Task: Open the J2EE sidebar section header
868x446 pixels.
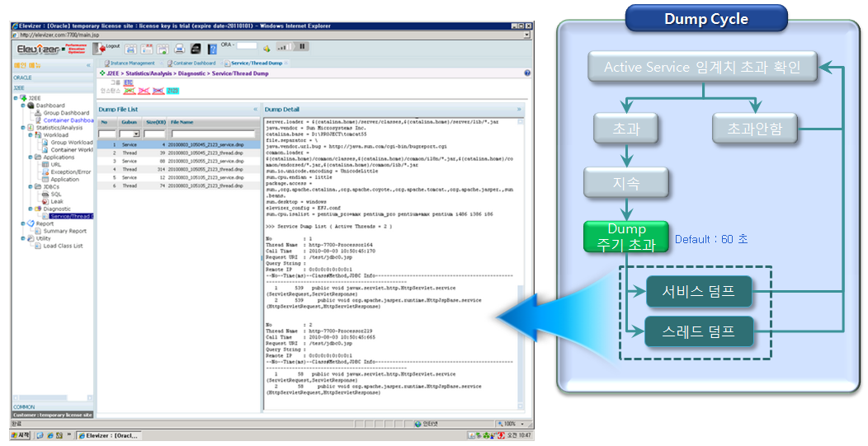Action: [x=53, y=88]
